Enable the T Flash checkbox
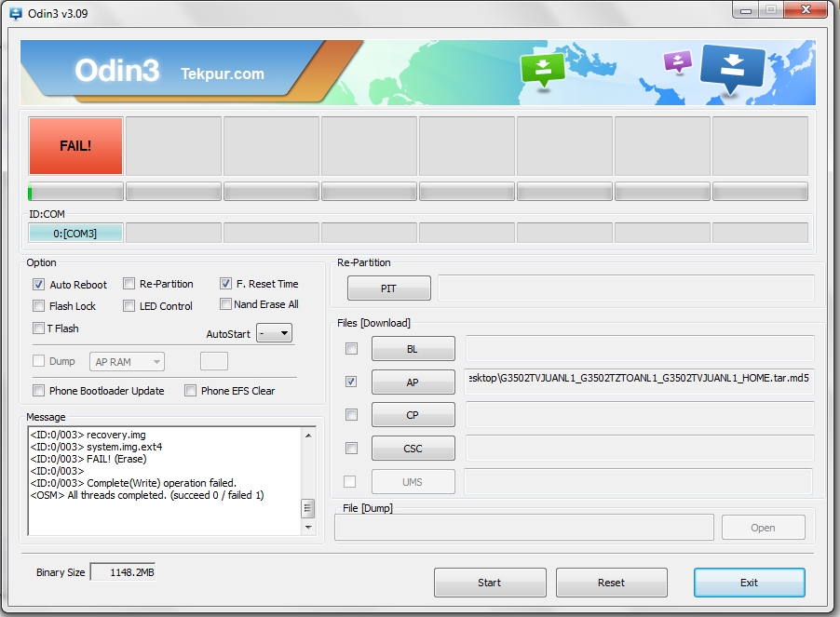The image size is (840, 617). coord(38,328)
